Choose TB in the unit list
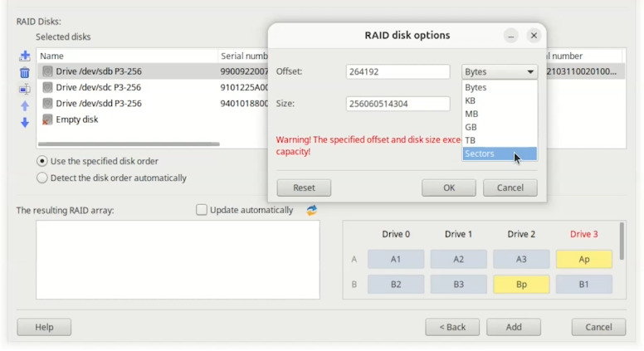 pyautogui.click(x=500, y=140)
